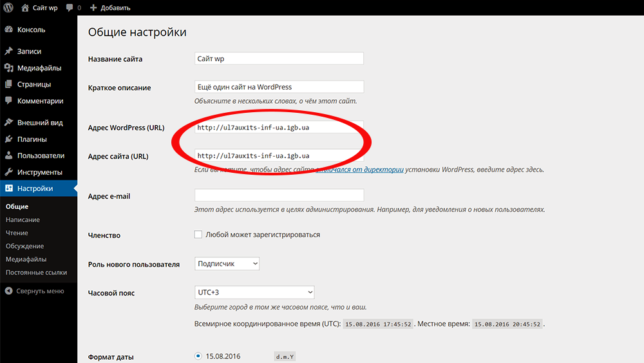The width and height of the screenshot is (644, 363).
Task: Click the Плагины plug icon
Action: (8, 139)
